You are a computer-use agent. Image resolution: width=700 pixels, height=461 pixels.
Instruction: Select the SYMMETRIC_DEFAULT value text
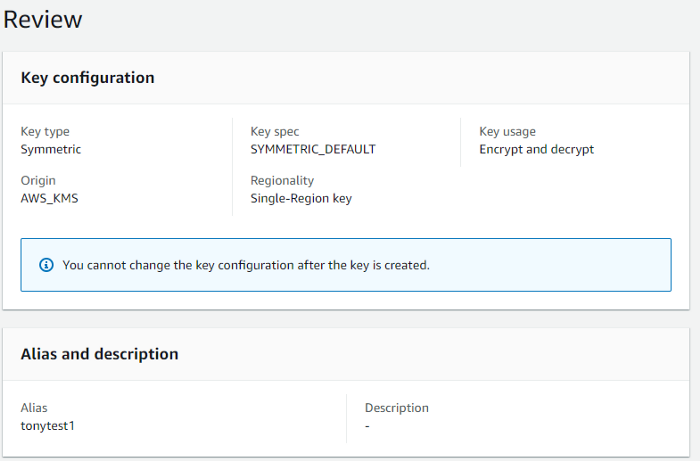pyautogui.click(x=312, y=149)
